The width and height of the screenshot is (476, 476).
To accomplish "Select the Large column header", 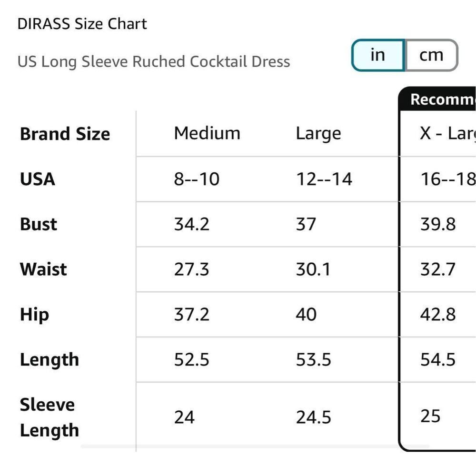I will (318, 133).
